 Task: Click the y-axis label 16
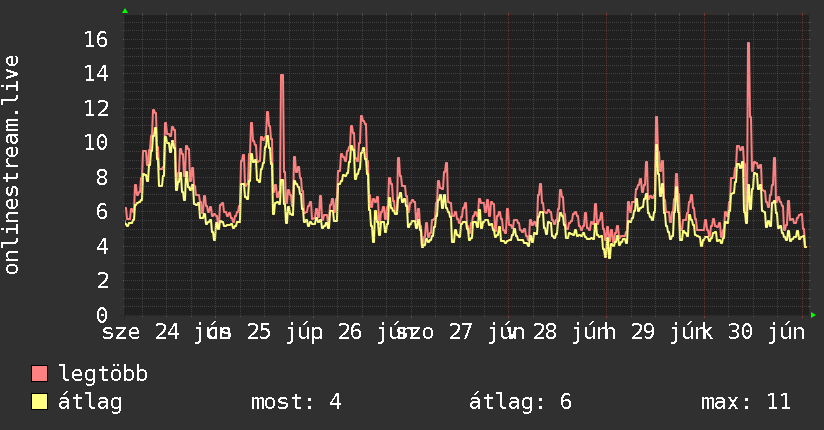pos(96,39)
